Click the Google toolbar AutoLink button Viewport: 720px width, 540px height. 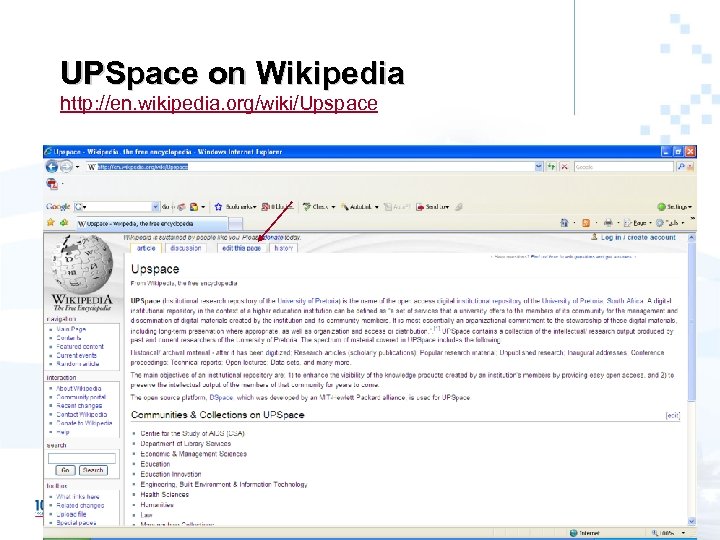point(360,207)
